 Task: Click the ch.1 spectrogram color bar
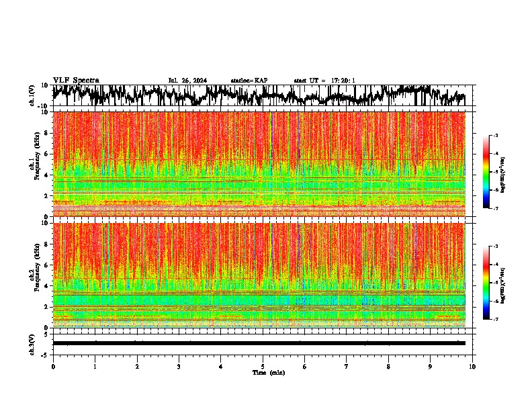pyautogui.click(x=486, y=172)
